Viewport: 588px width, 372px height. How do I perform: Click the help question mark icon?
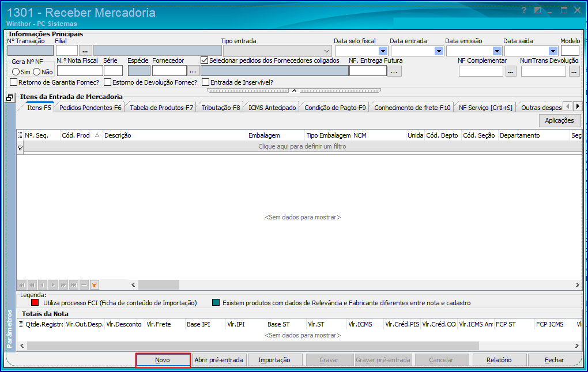(524, 10)
